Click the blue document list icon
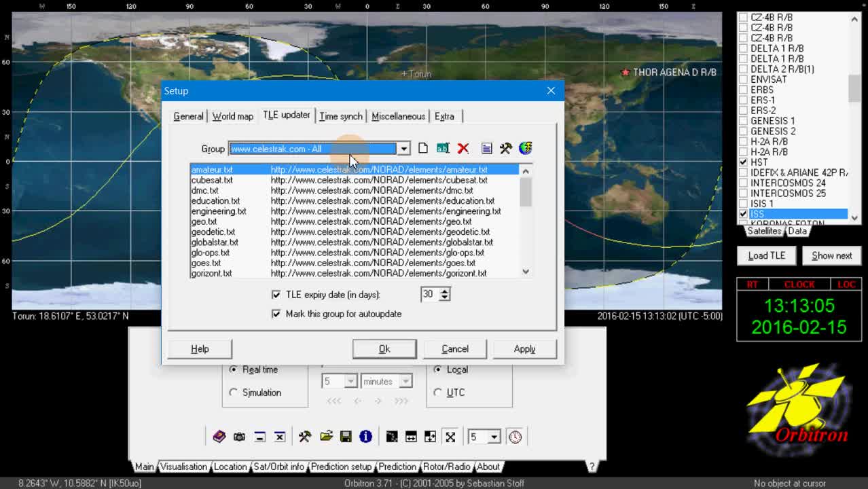 [486, 148]
